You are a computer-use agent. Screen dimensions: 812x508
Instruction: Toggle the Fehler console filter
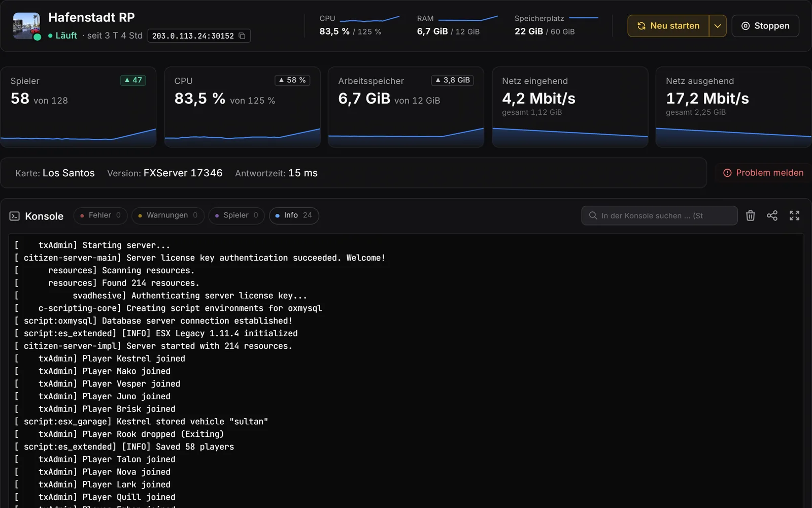(x=100, y=215)
